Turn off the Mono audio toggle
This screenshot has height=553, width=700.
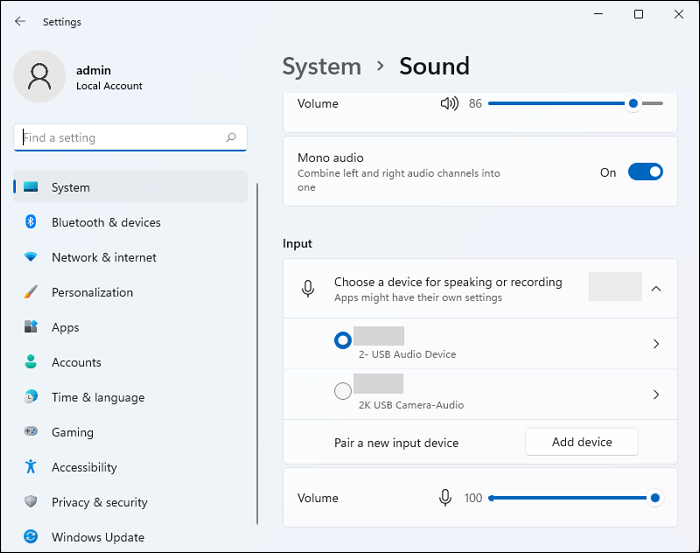click(645, 172)
